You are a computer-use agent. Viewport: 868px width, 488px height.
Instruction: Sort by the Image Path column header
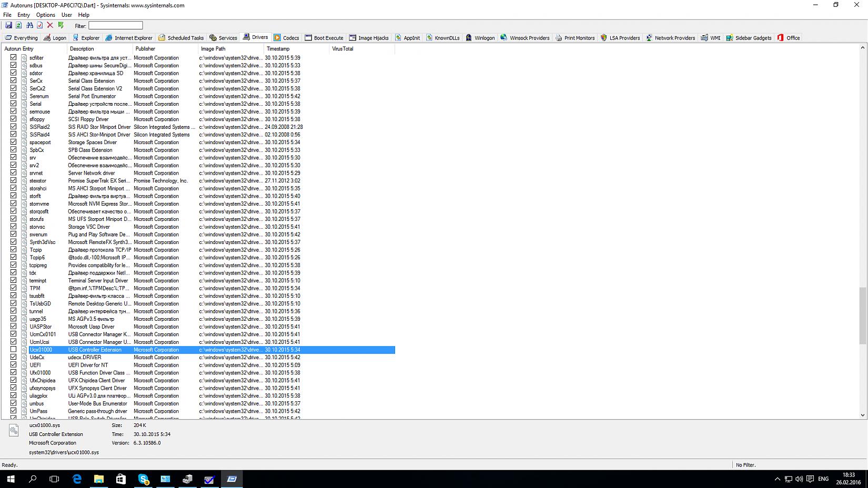pos(231,49)
